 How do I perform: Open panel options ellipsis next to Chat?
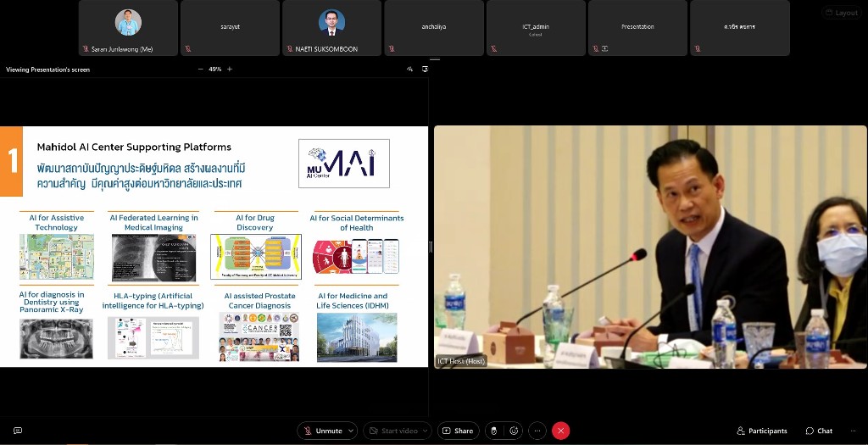(x=853, y=431)
